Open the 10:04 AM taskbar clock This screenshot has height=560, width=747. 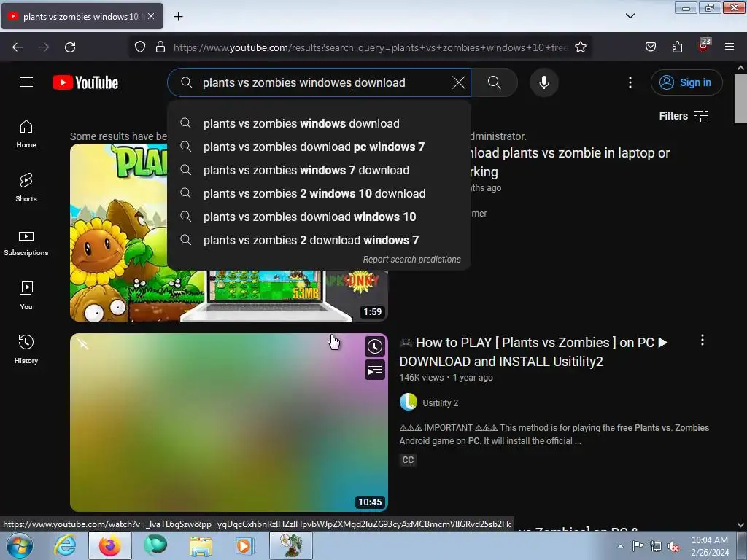(x=710, y=546)
